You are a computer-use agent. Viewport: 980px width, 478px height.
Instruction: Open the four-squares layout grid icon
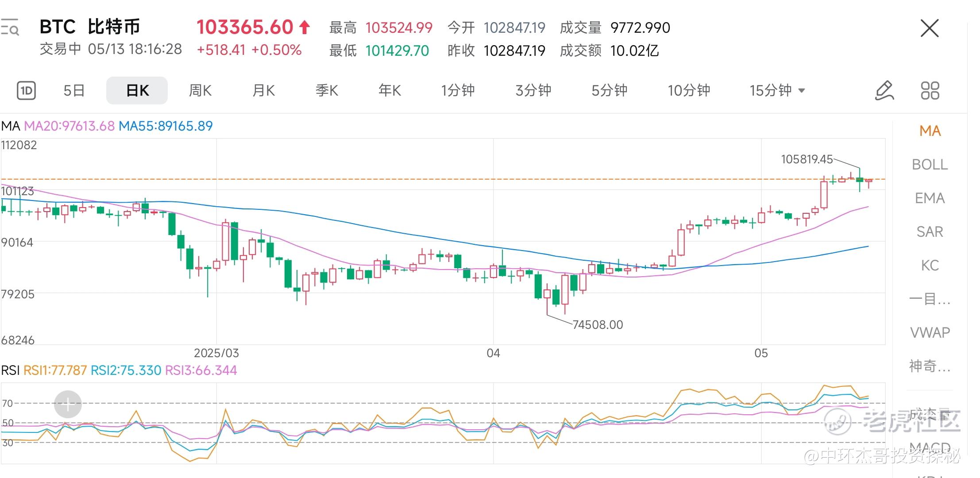coord(930,91)
